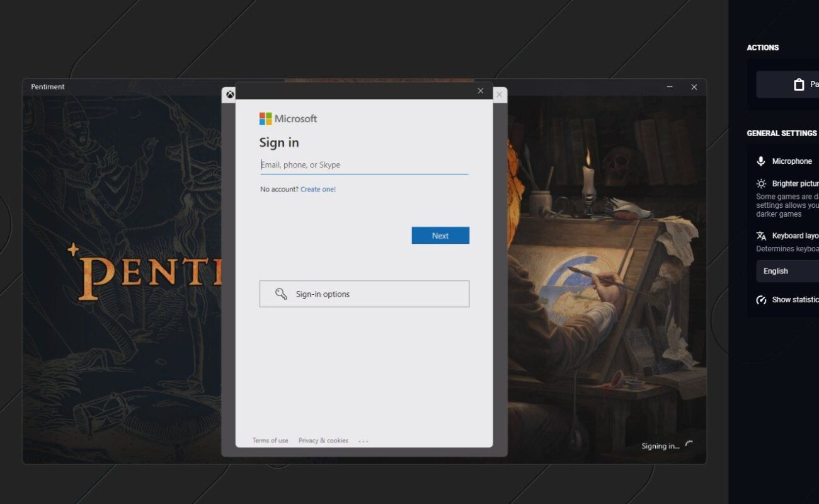Click the Pentiment window title text
819x504 pixels.
pyautogui.click(x=48, y=87)
